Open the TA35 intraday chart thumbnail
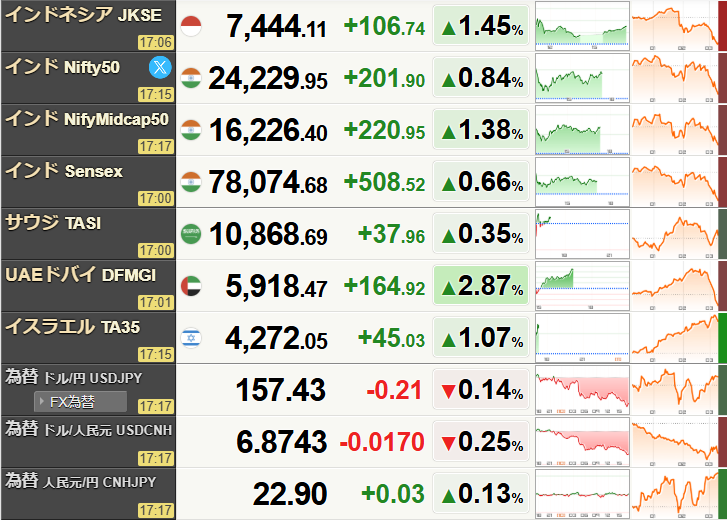 [x=582, y=338]
